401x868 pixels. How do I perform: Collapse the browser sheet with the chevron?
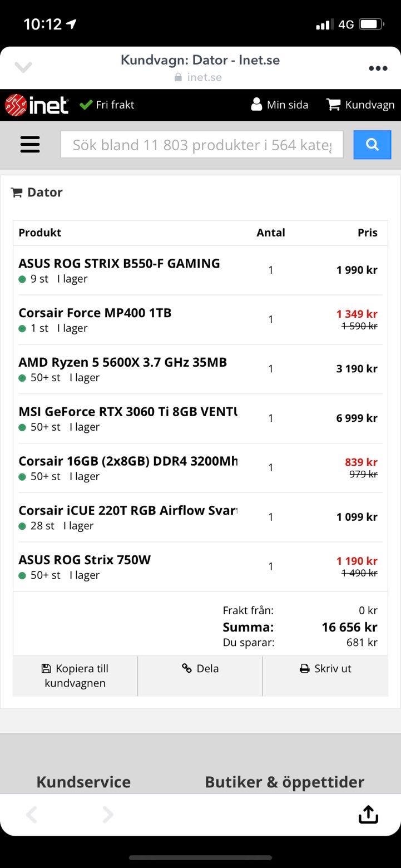point(23,68)
